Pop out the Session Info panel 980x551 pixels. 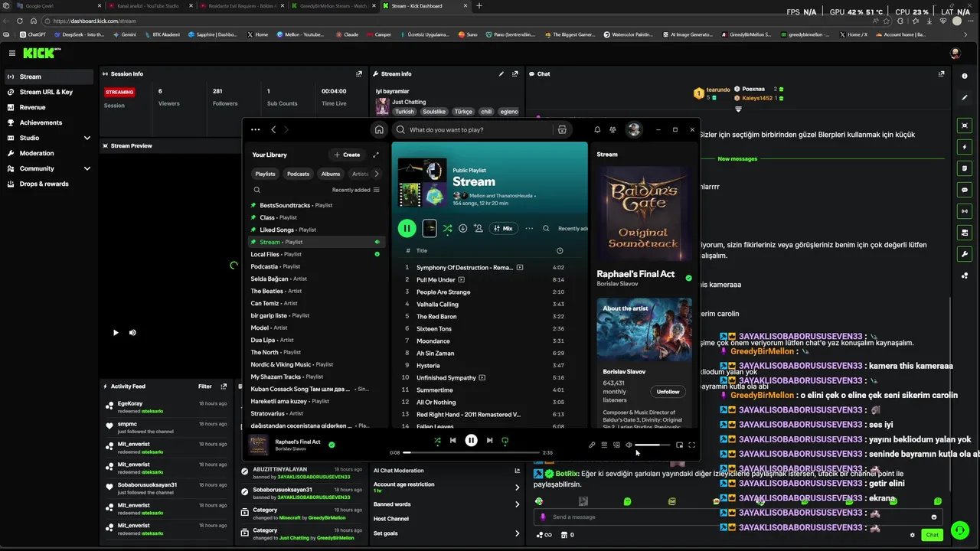[x=359, y=74]
